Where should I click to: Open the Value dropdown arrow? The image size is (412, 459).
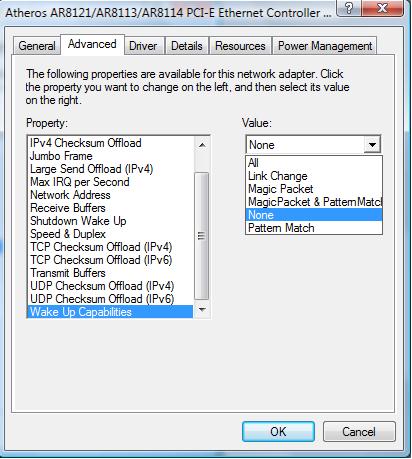point(372,145)
